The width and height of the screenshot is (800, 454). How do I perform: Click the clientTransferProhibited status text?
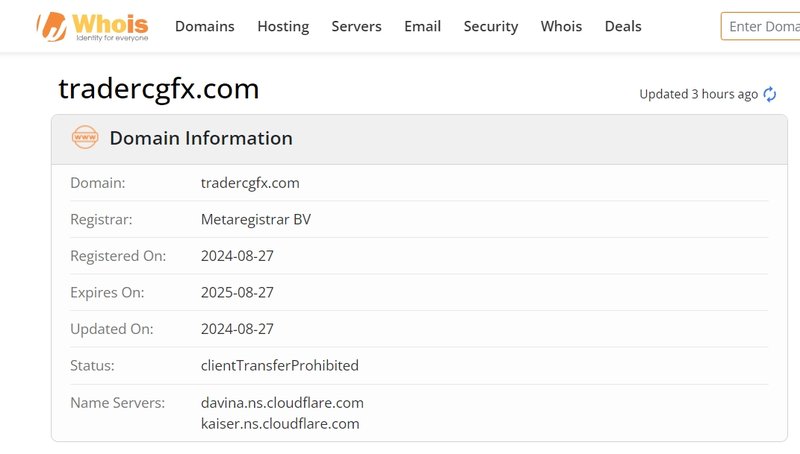(279, 365)
